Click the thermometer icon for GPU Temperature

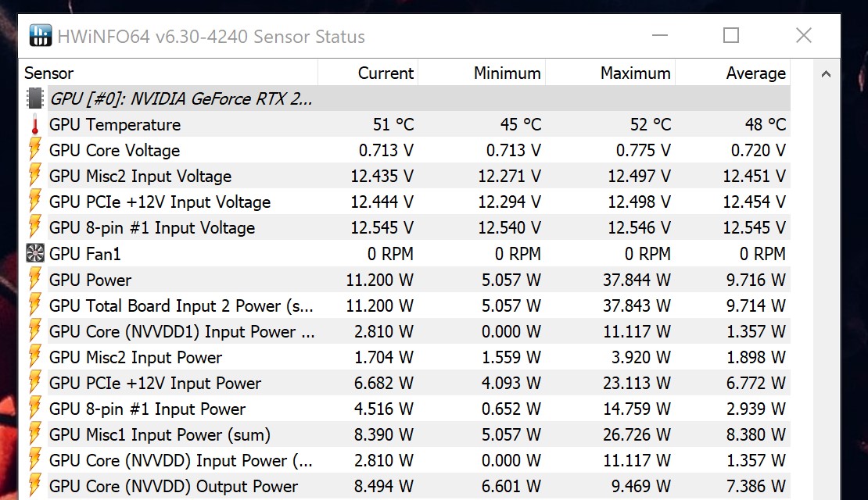[35, 124]
